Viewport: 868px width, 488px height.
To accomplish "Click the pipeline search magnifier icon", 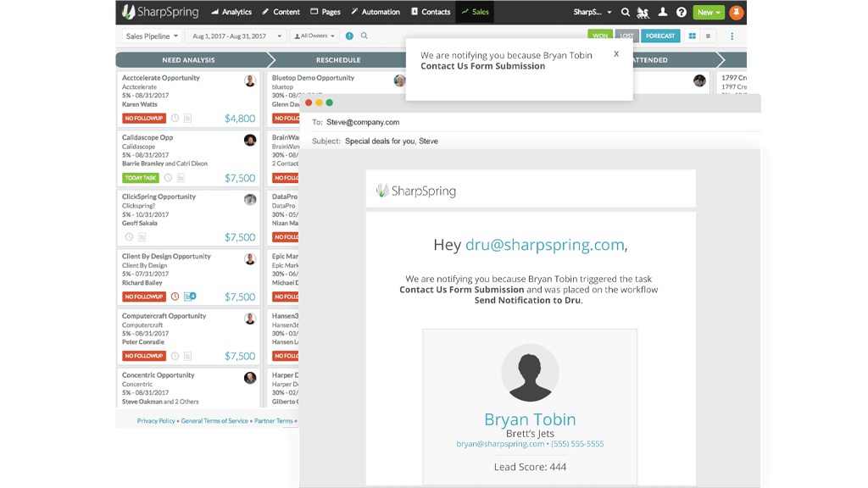I will click(x=364, y=36).
